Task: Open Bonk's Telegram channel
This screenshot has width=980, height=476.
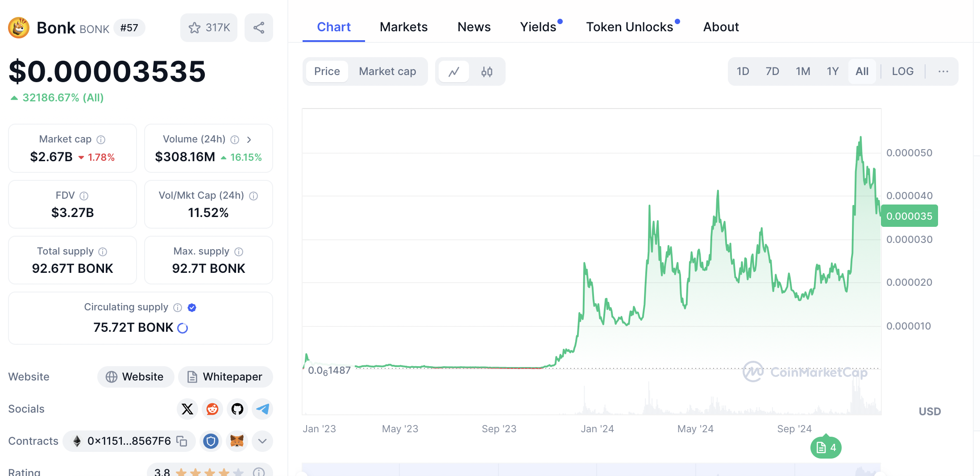Action: [x=262, y=409]
